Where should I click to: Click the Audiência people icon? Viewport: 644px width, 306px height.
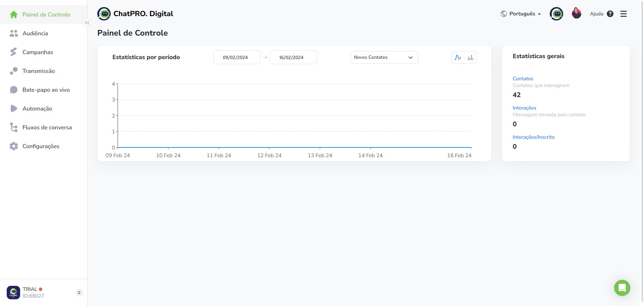14,33
